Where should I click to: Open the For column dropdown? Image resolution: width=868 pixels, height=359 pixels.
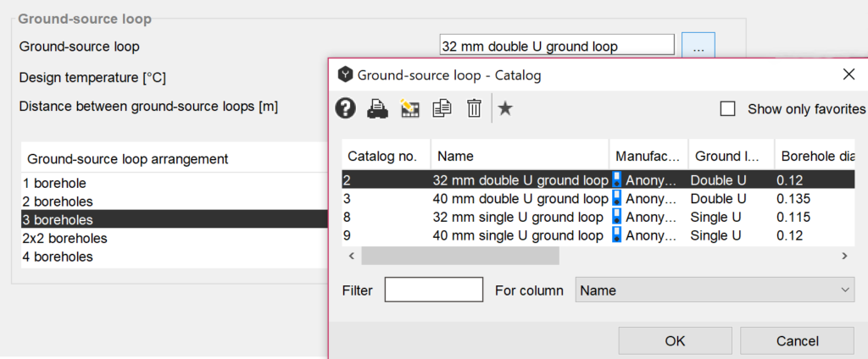coord(715,290)
